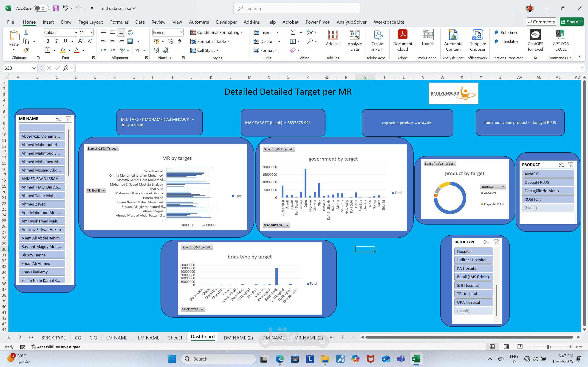Click the AutoSum sigma icon
Image resolution: width=588 pixels, height=367 pixels.
tap(293, 32)
